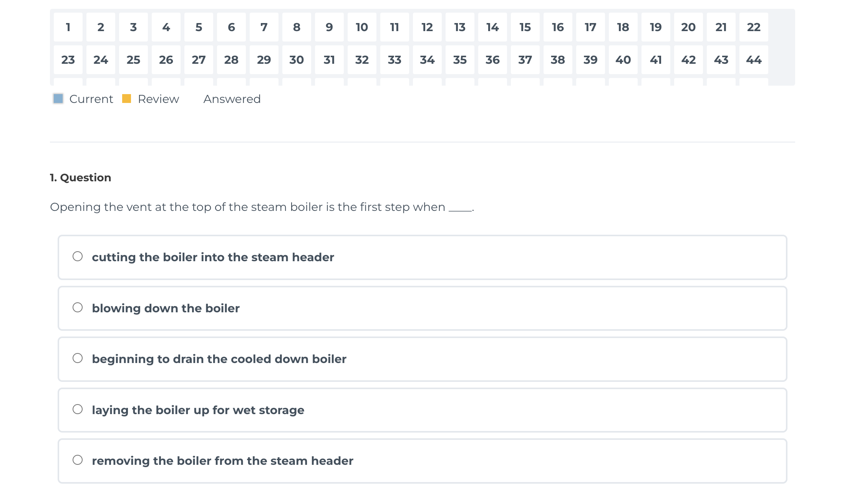This screenshot has height=504, width=852.
Task: Choose "removing the boiler from the steam header"
Action: click(78, 460)
